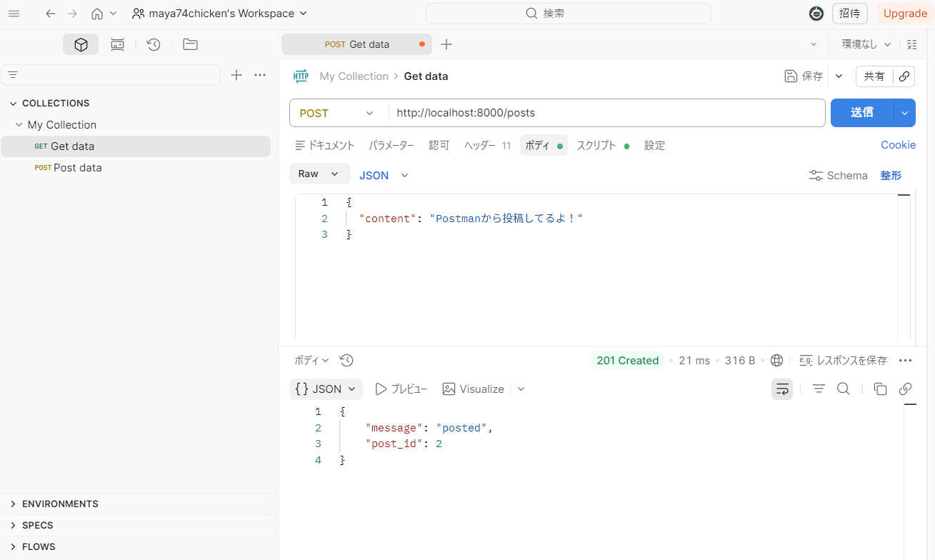Click the copy response icon
935x560 pixels.
(x=880, y=389)
